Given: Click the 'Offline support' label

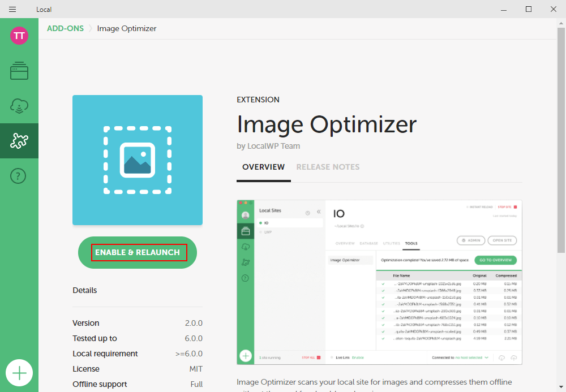Looking at the screenshot, I should pyautogui.click(x=100, y=384).
